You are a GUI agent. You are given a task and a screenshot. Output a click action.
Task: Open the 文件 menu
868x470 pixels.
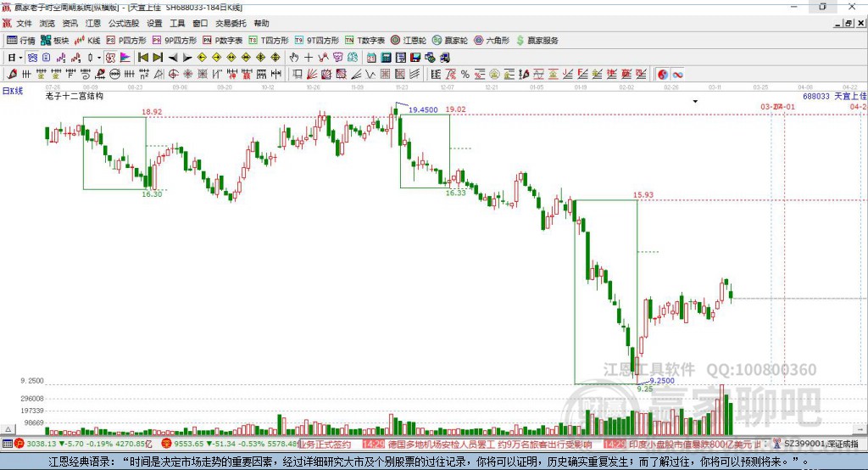(x=24, y=23)
